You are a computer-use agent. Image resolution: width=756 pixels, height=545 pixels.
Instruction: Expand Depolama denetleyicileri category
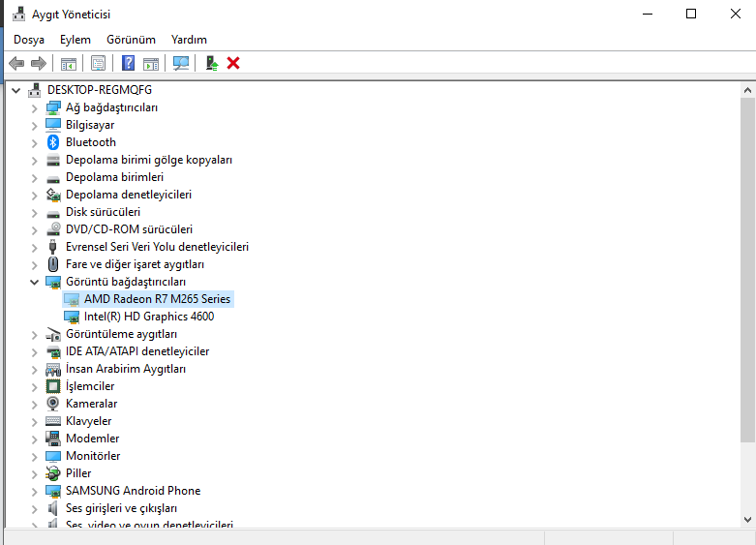34,196
